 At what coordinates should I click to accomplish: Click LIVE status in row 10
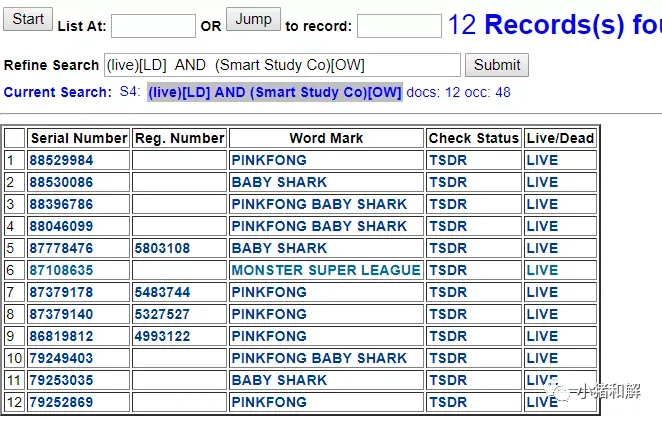pos(543,358)
